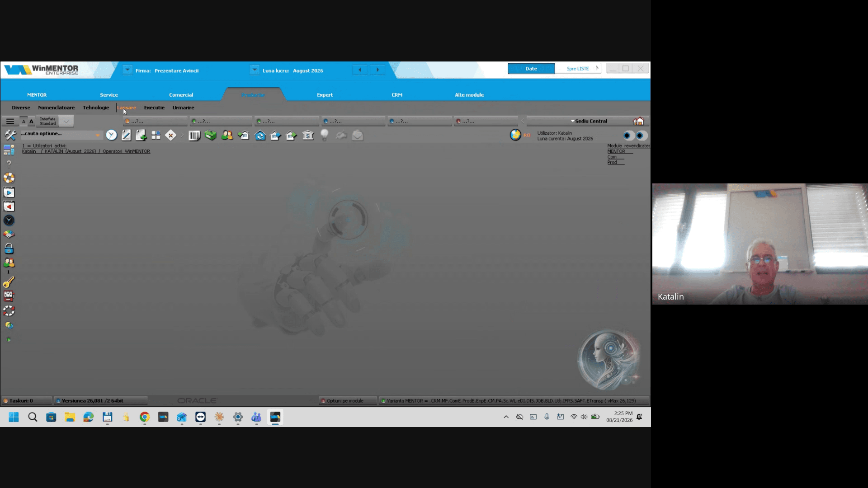Click the blue house refresh icon
Viewport: 868px width, 488px height.
pyautogui.click(x=260, y=135)
